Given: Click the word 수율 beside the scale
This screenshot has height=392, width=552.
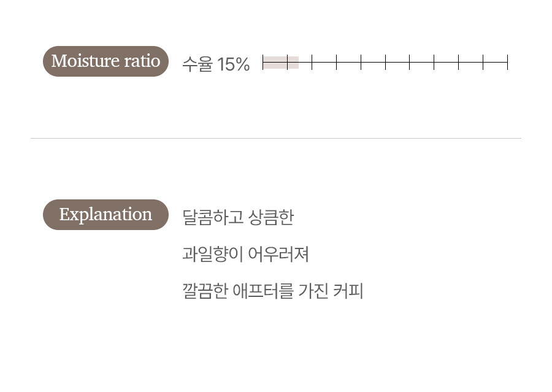Looking at the screenshot, I should coord(197,64).
